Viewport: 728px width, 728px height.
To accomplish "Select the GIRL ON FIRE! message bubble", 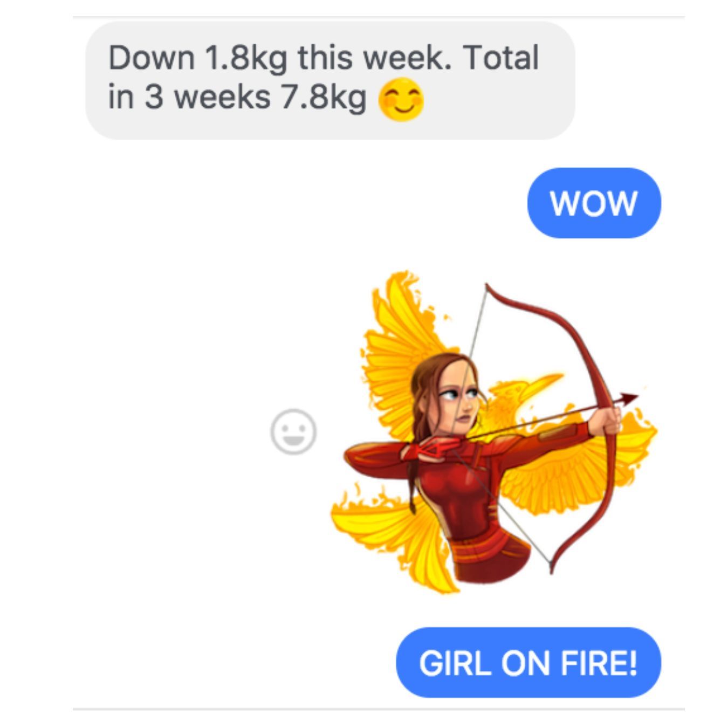I will [x=528, y=662].
